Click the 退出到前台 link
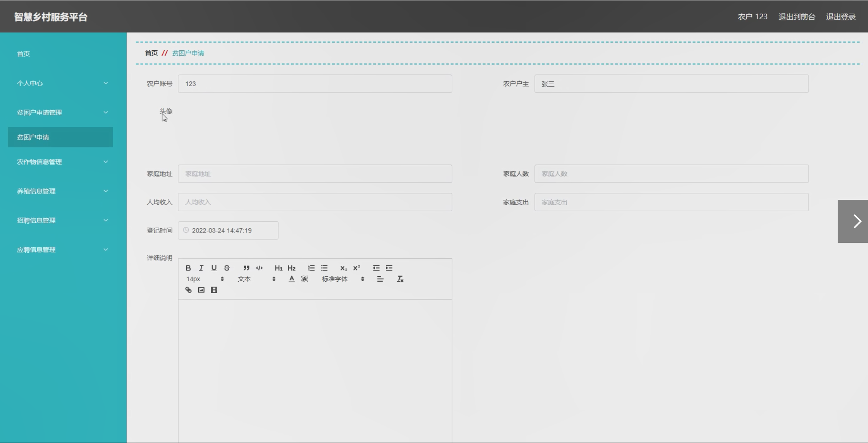 click(797, 17)
